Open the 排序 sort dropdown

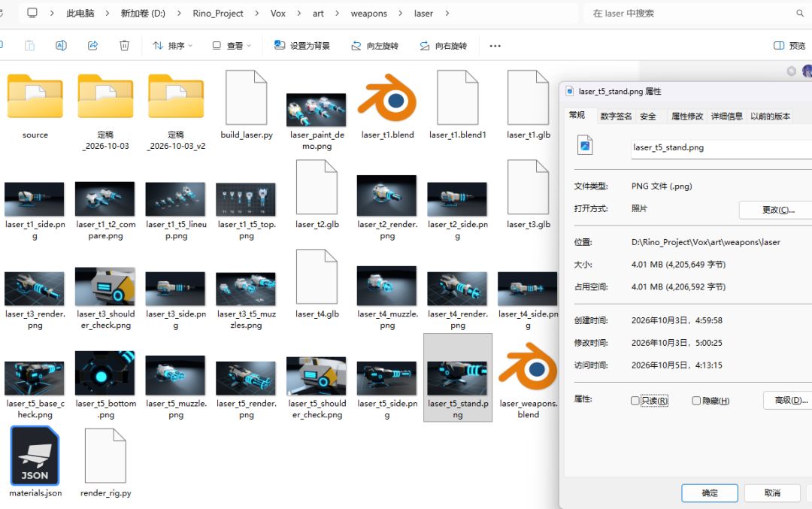[172, 46]
